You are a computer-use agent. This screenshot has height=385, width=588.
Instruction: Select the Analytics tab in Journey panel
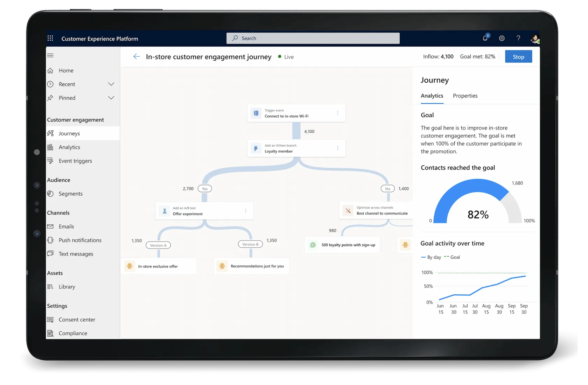pos(432,96)
